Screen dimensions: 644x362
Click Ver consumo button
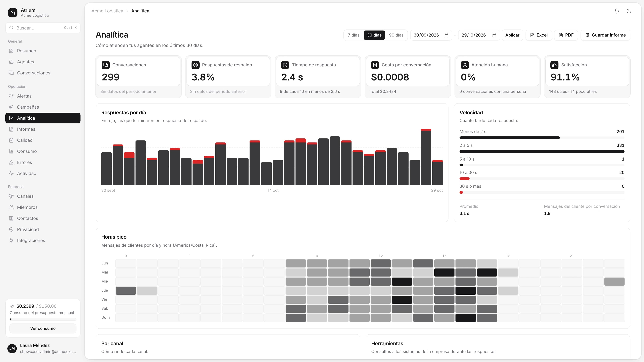point(43,328)
